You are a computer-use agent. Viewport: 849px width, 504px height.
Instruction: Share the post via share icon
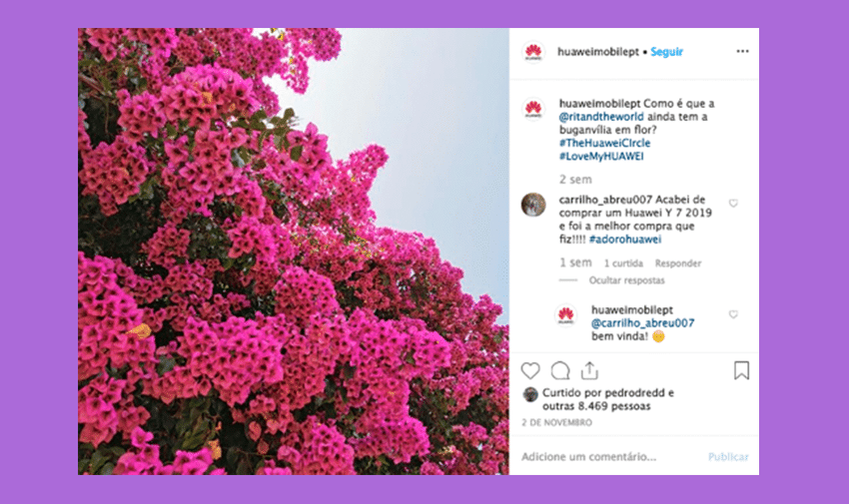pos(589,370)
